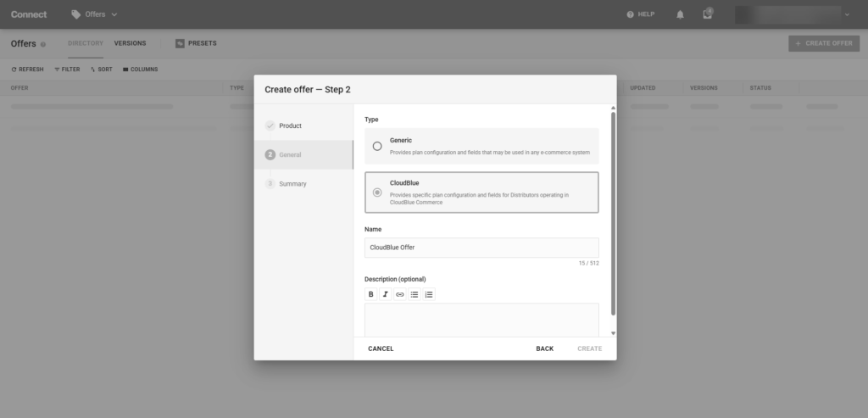868x418 pixels.
Task: Click the Sort icon
Action: (x=93, y=70)
